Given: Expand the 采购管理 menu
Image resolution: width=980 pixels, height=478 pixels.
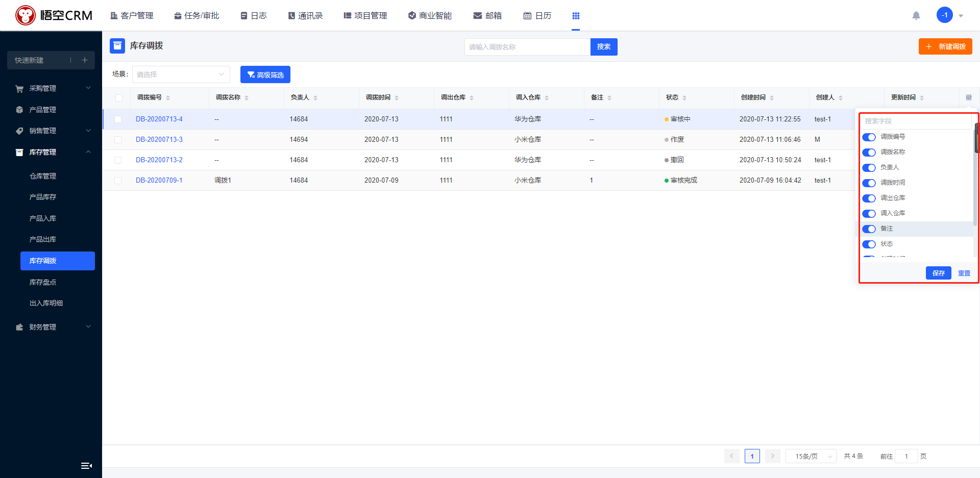Looking at the screenshot, I should coord(88,88).
